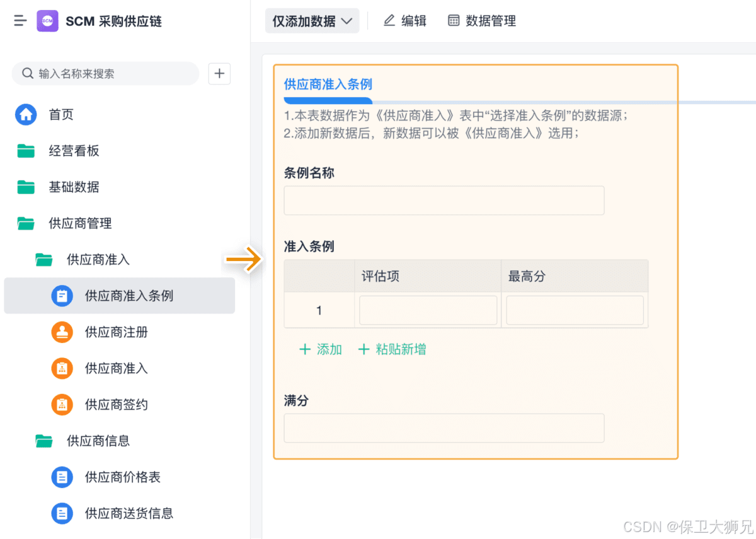Click the magnifier icon in search box

click(28, 73)
